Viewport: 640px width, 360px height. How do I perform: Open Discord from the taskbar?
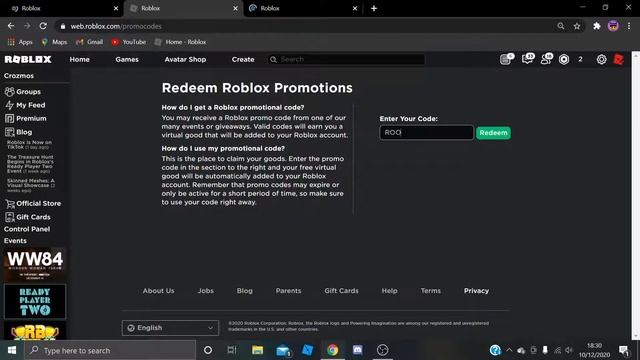(358, 350)
